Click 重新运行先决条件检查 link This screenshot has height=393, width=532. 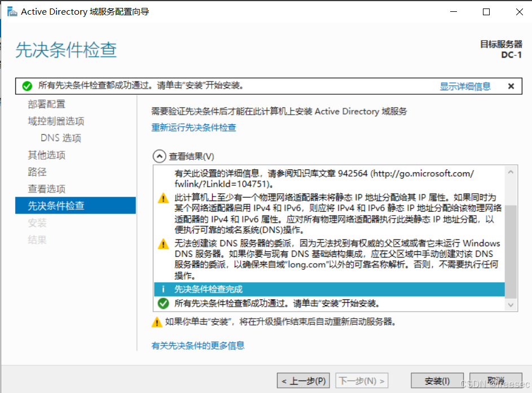point(194,128)
